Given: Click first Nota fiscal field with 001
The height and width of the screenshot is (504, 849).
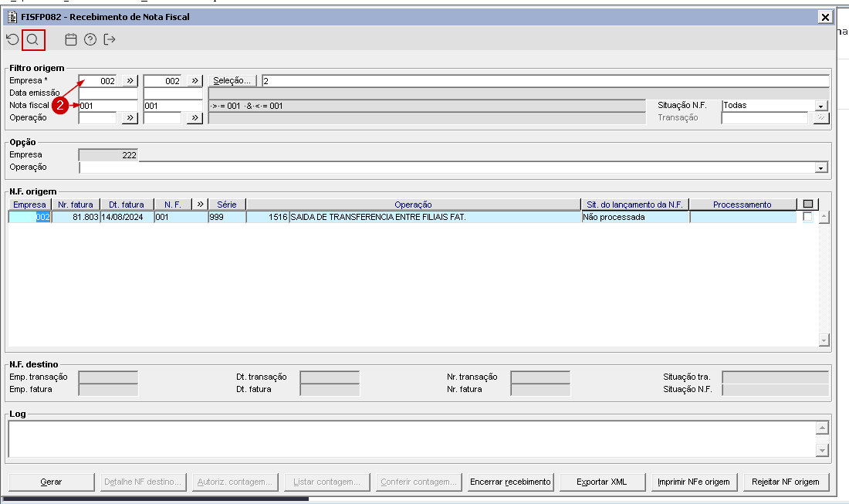Looking at the screenshot, I should pos(108,106).
